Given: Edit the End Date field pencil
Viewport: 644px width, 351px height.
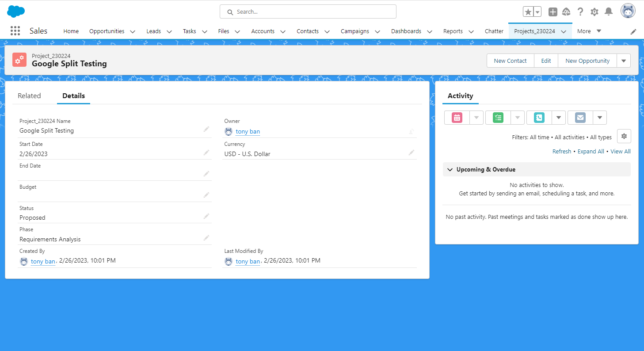Looking at the screenshot, I should click(x=206, y=174).
